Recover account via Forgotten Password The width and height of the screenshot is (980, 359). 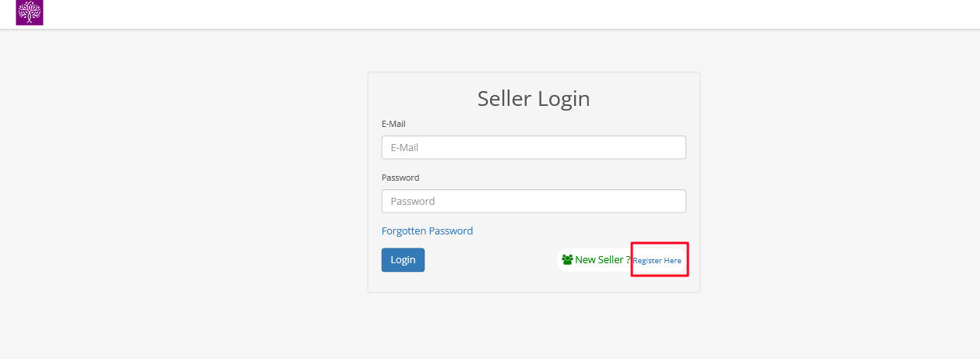click(427, 231)
